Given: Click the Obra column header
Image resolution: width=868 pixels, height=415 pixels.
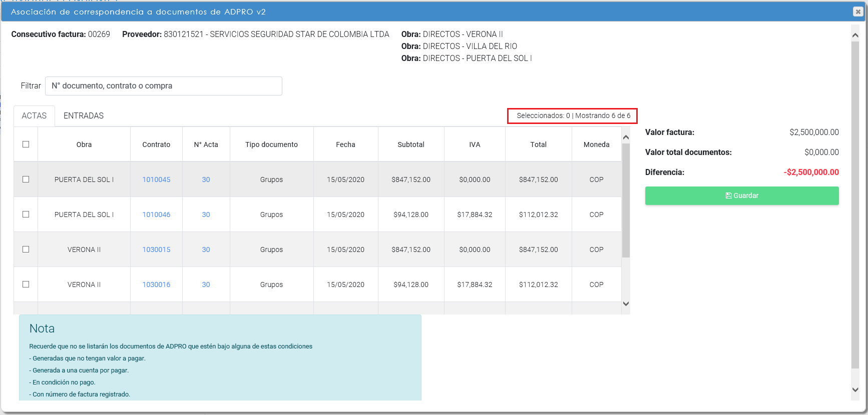Looking at the screenshot, I should pos(84,144).
